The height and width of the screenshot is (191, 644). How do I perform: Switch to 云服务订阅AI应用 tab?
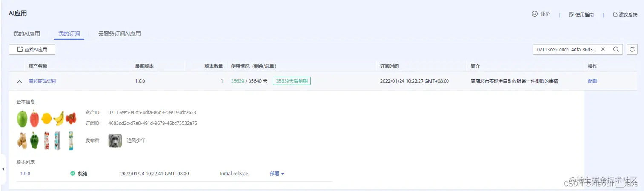[x=119, y=34]
